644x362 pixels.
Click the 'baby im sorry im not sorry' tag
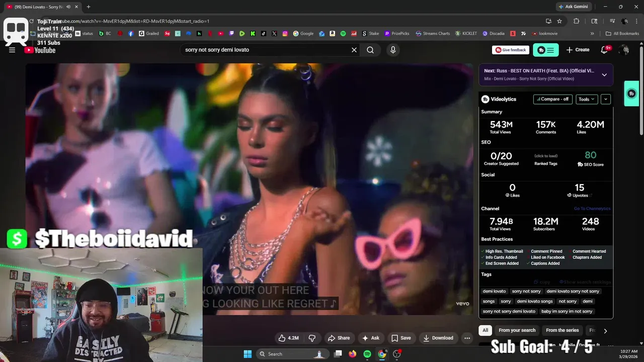(567, 311)
